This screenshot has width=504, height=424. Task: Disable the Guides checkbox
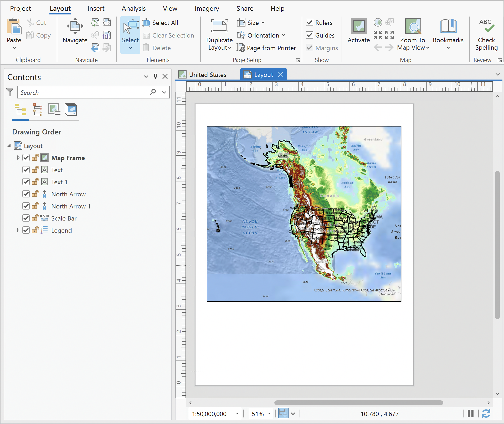pyautogui.click(x=310, y=35)
